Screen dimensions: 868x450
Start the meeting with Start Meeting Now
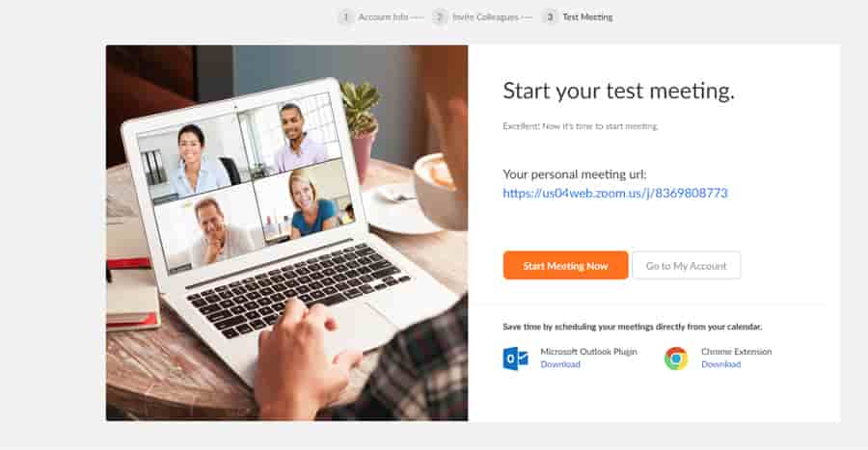tap(565, 265)
